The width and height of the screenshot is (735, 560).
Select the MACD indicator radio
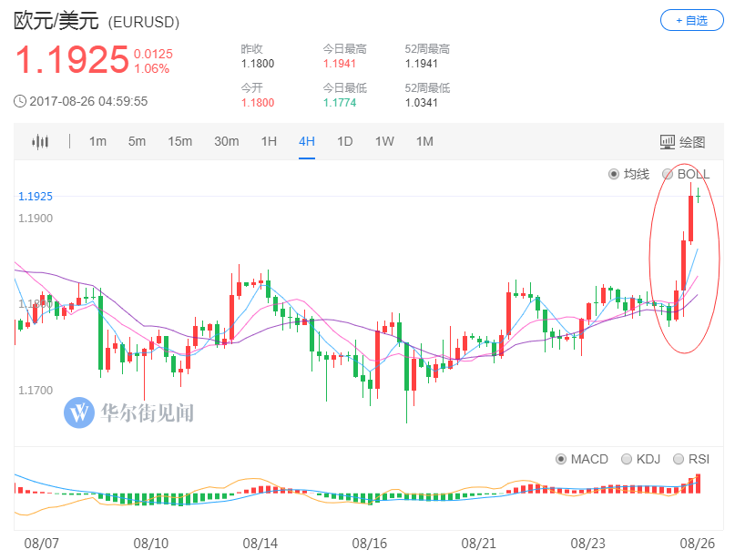(x=561, y=459)
